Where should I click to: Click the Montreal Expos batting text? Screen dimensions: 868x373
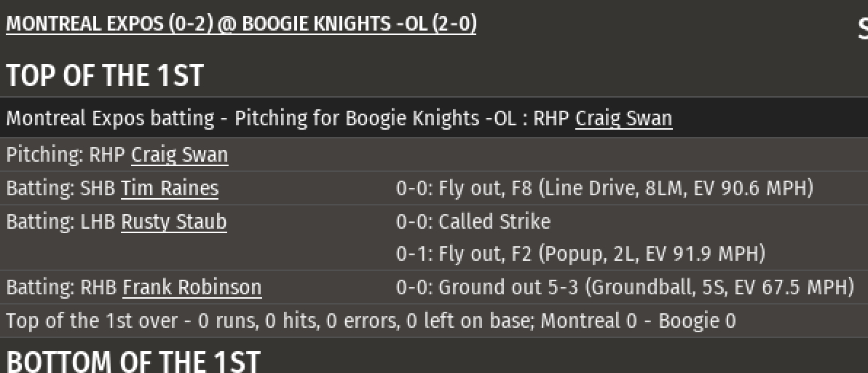point(111,118)
